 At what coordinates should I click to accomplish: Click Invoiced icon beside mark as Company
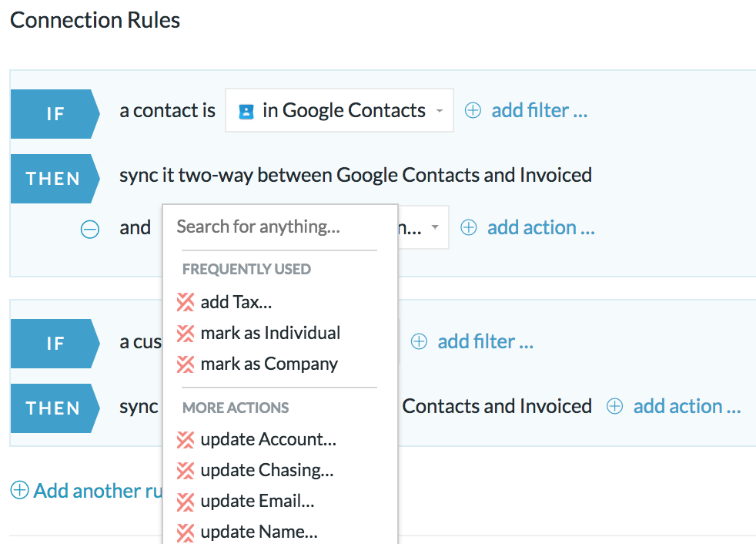[185, 364]
